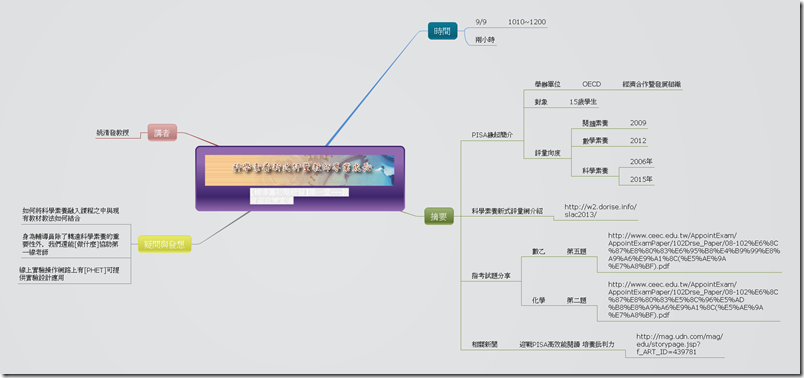Select the 1010~1200 time subtopic
The height and width of the screenshot is (378, 804).
pyautogui.click(x=527, y=22)
